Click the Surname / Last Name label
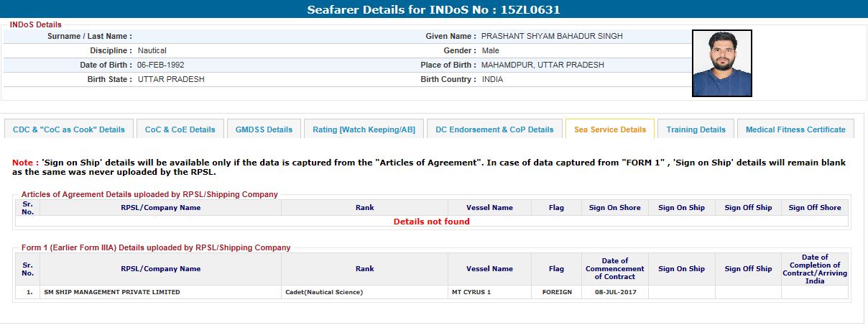The image size is (868, 328). [x=90, y=36]
